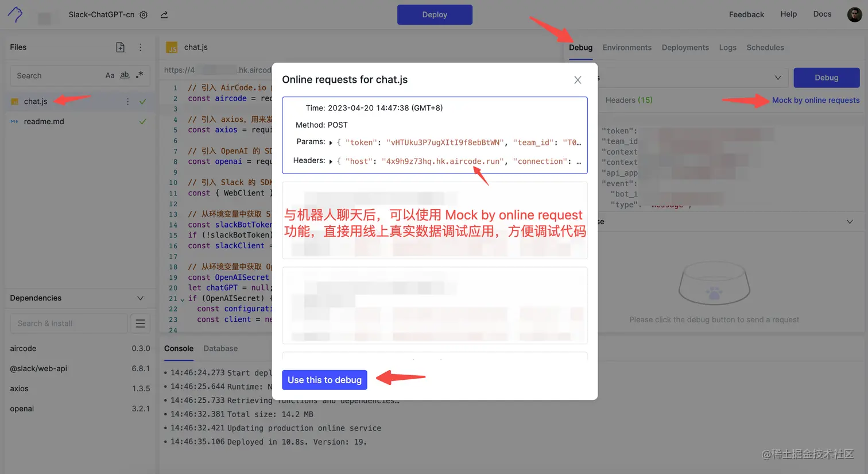Image resolution: width=868 pixels, height=474 pixels.
Task: Open the Feedback link
Action: coord(746,14)
